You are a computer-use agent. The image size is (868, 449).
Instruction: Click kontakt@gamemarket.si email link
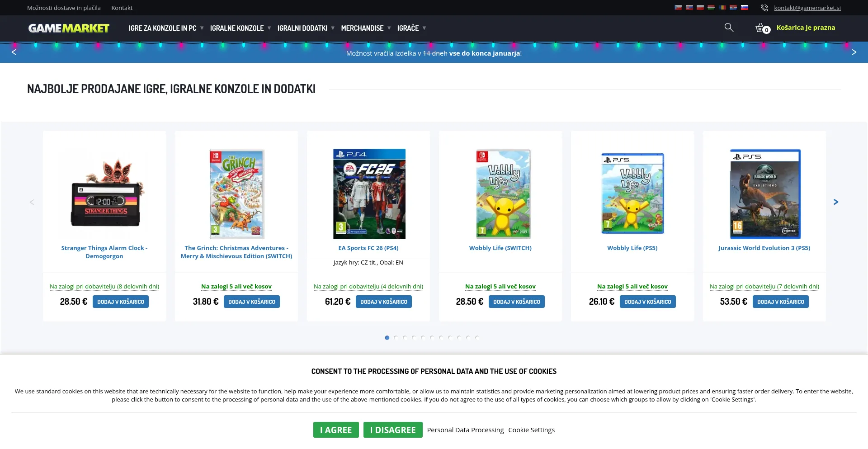(807, 8)
